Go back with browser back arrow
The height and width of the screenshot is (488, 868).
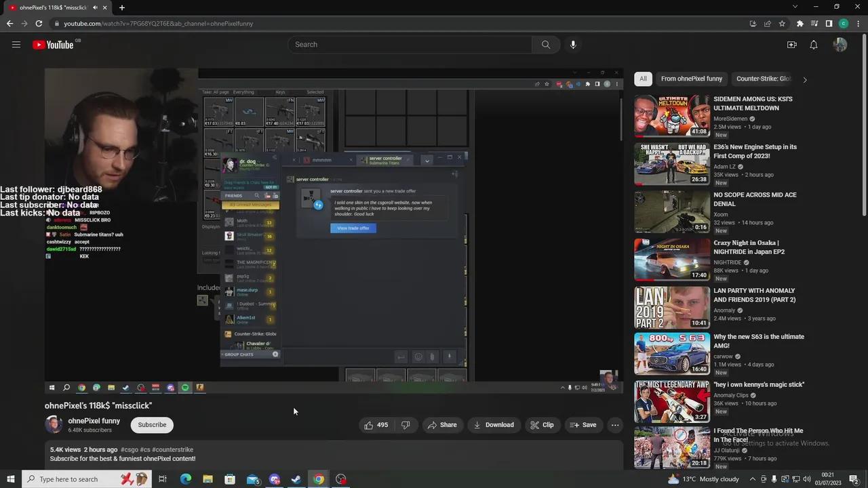(x=9, y=23)
